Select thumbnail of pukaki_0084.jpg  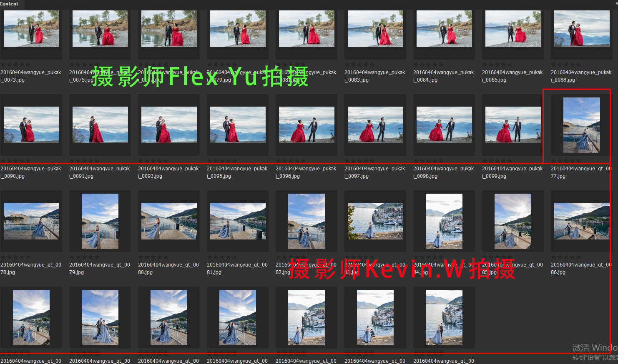coord(444,29)
